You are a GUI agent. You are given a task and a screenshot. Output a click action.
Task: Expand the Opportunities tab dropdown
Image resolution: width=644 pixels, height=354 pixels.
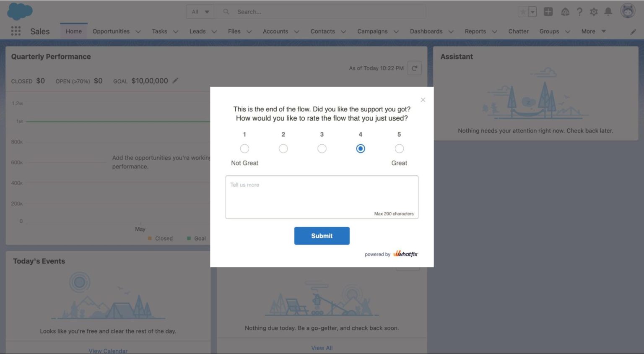[138, 31]
